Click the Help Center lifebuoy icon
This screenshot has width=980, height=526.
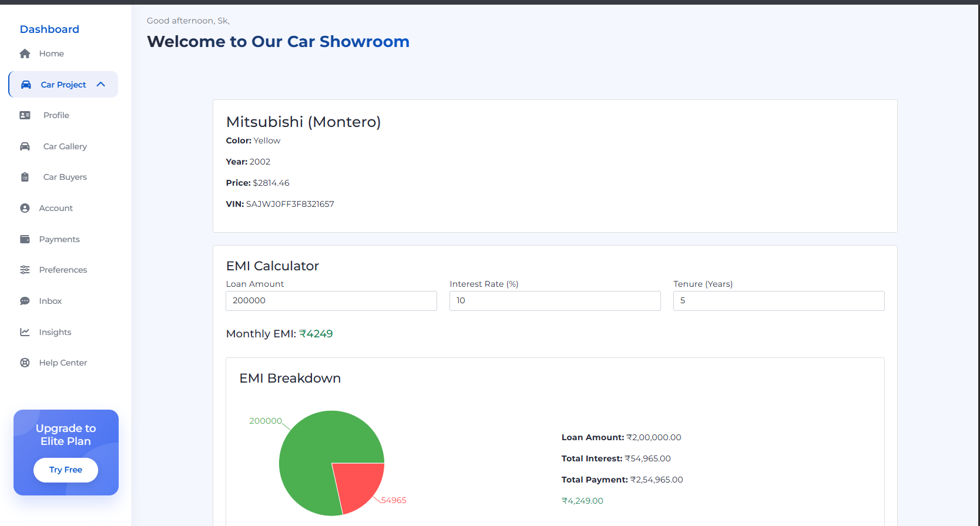pos(25,363)
